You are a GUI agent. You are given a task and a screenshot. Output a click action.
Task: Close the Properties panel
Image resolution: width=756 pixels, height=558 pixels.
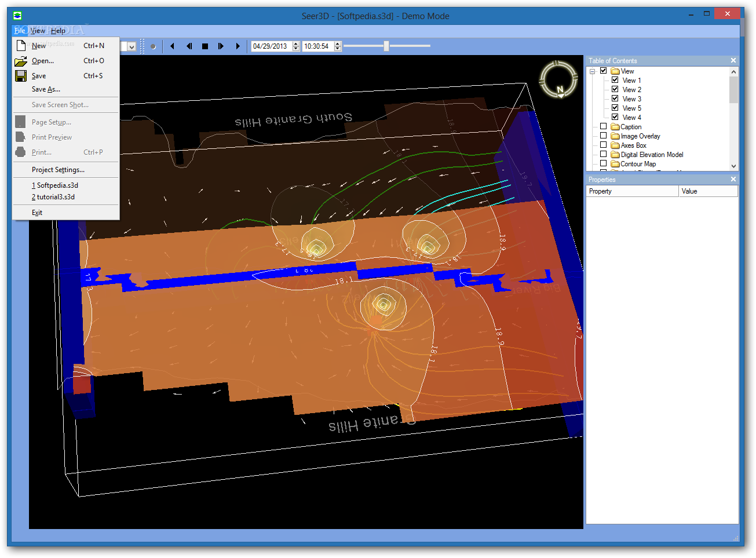tap(733, 179)
